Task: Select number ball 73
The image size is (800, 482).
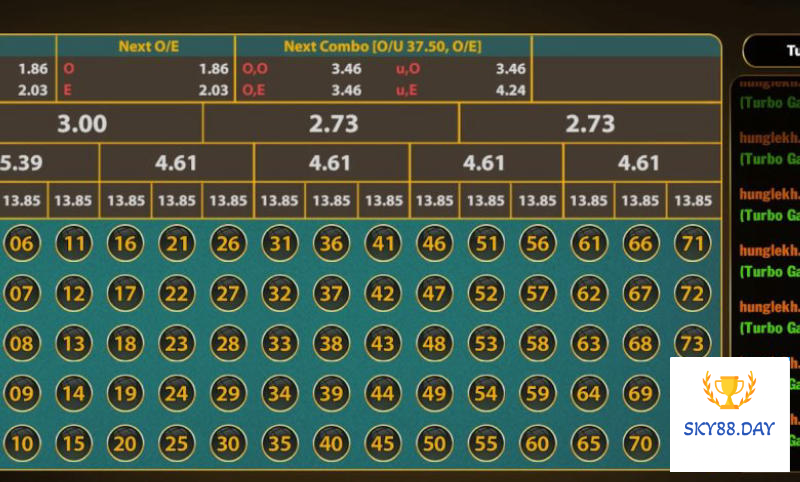Action: pyautogui.click(x=691, y=343)
